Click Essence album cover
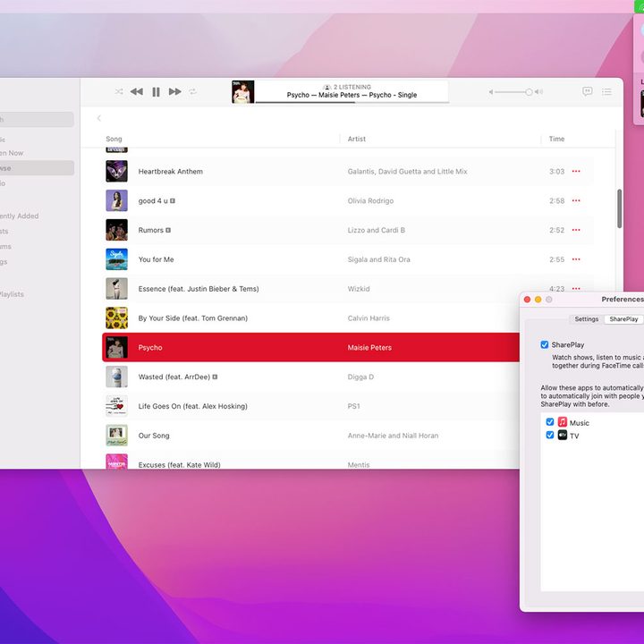The height and width of the screenshot is (644, 644). 116,289
